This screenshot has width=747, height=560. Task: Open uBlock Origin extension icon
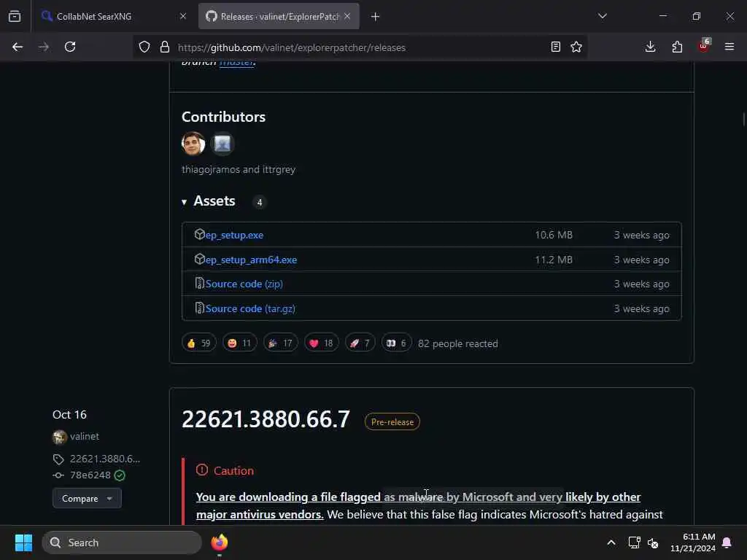(704, 46)
